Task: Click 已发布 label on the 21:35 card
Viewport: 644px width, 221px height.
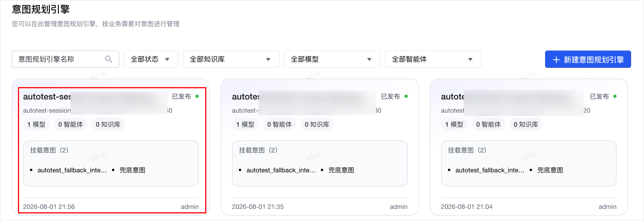Action: (x=390, y=97)
